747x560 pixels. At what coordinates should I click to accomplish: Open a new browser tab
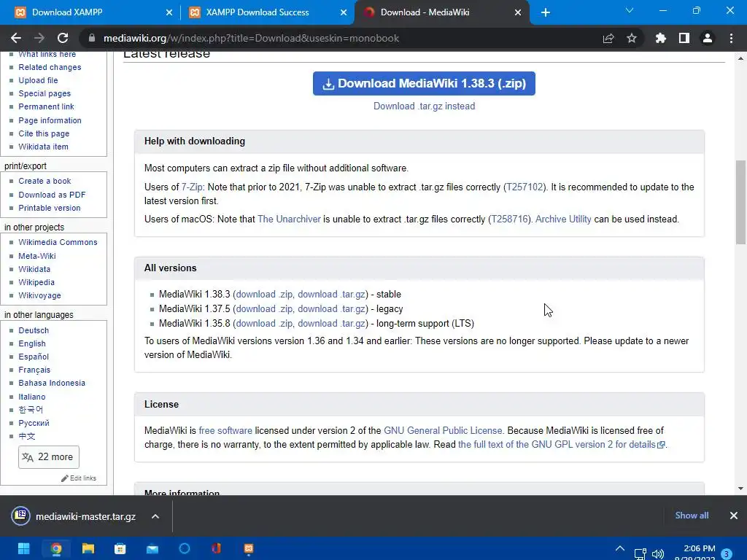tap(546, 12)
